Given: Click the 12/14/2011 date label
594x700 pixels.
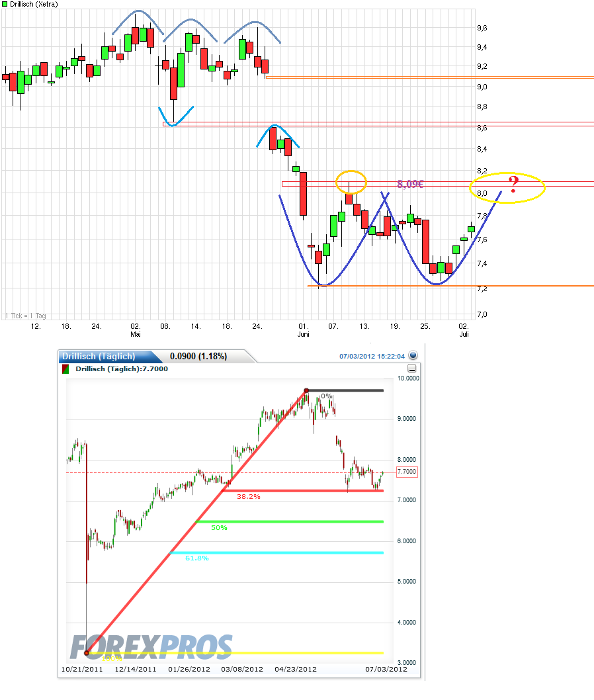Looking at the screenshot, I should coord(136,669).
